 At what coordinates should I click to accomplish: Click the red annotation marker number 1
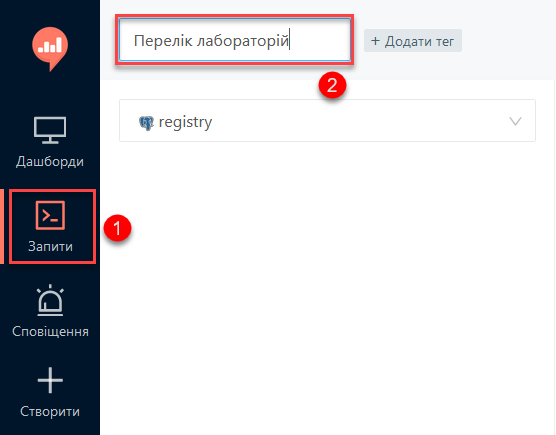pyautogui.click(x=117, y=228)
